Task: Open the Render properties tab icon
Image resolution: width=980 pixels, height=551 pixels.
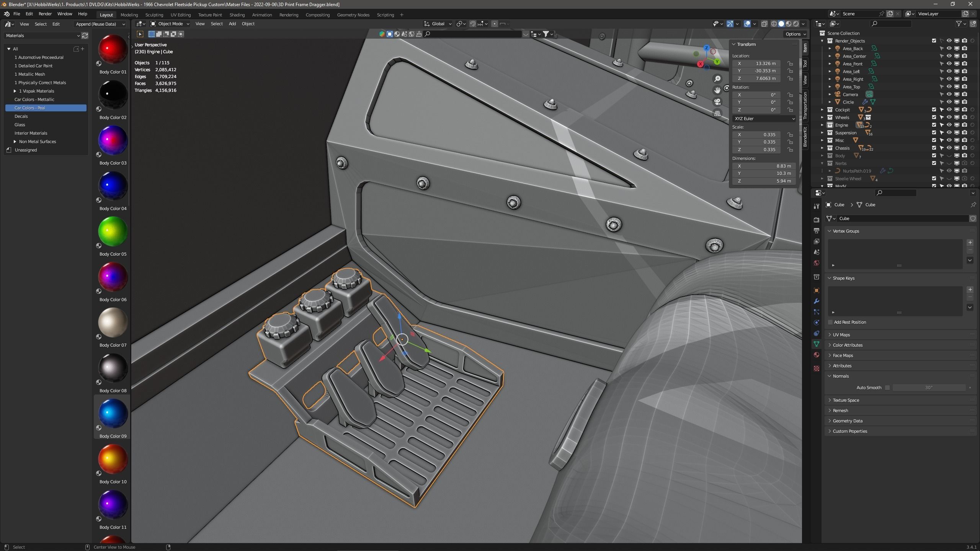Action: click(x=817, y=220)
